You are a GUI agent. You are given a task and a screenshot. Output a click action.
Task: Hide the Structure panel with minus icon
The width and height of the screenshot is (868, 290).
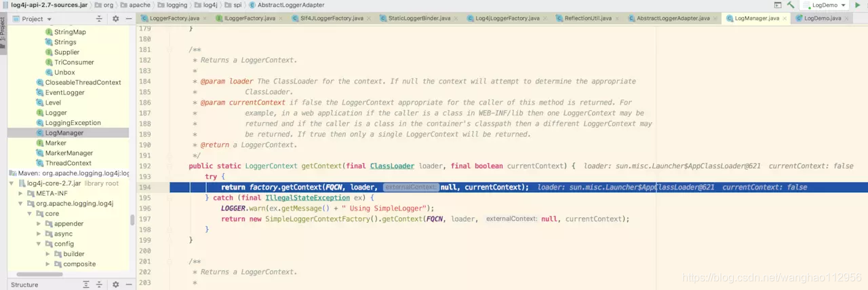pos(128,285)
